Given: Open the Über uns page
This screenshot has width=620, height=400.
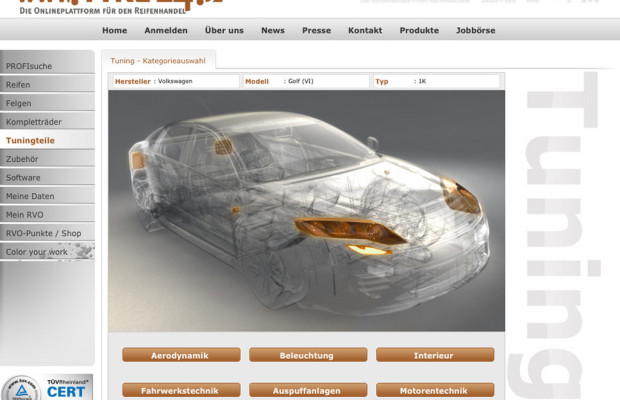Looking at the screenshot, I should pos(224,30).
